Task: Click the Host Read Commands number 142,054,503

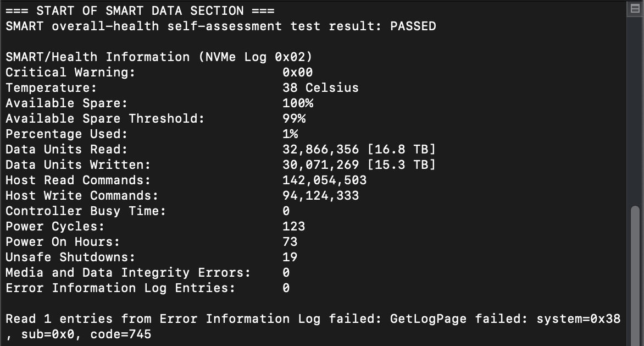Action: [x=324, y=180]
